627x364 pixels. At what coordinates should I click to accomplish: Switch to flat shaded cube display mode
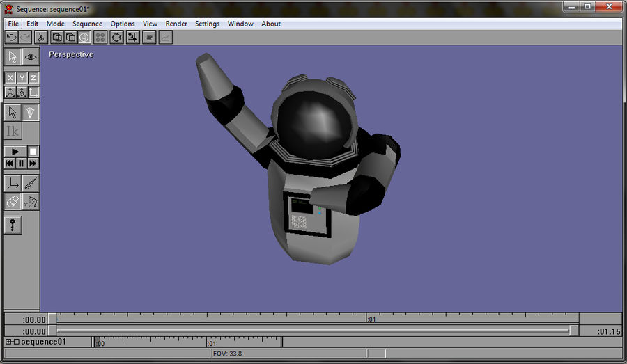pyautogui.click(x=70, y=38)
